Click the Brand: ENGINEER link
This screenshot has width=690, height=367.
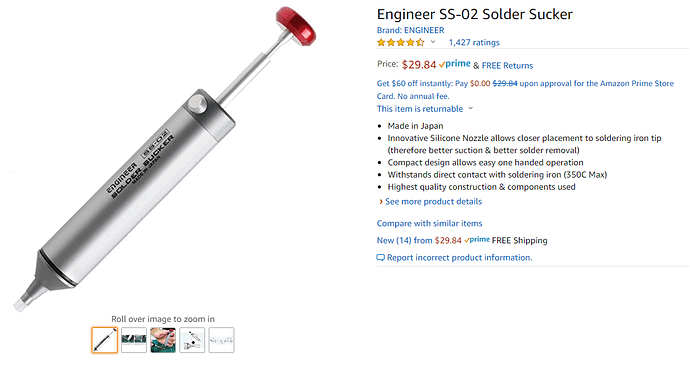point(410,30)
